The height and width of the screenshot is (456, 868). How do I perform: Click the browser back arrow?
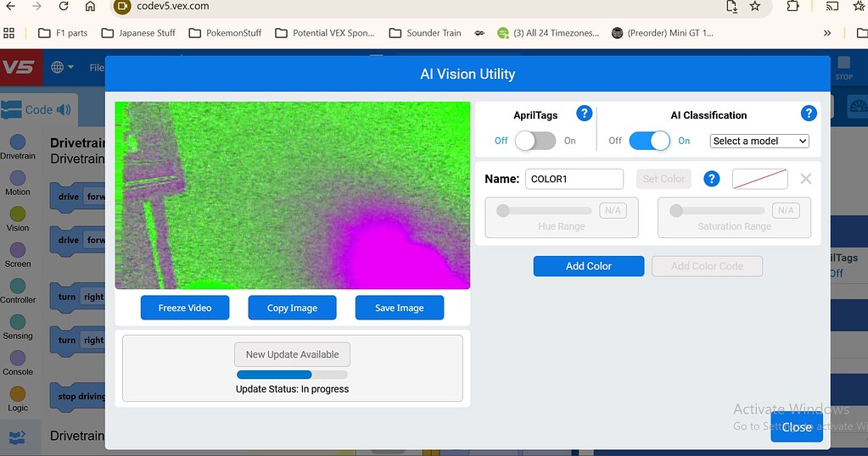(x=10, y=6)
